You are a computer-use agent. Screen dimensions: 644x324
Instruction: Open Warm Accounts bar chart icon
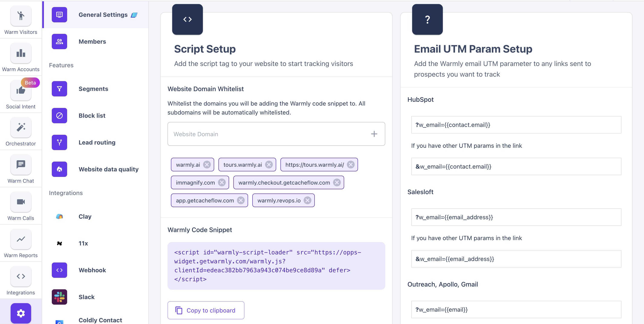coord(21,53)
